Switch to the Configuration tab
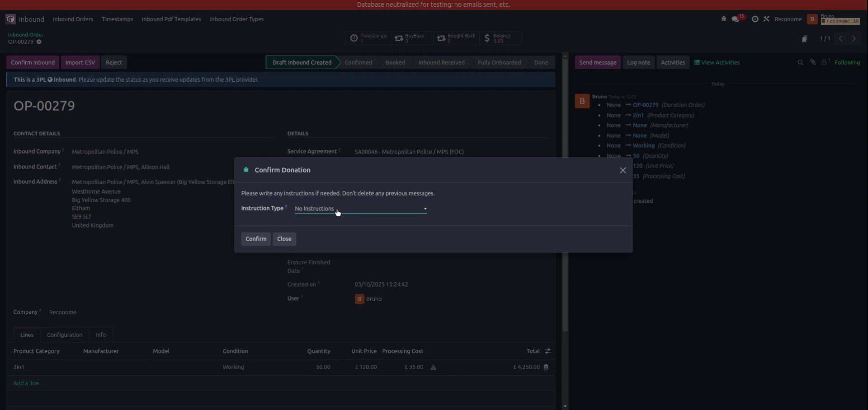Screen dimensions: 868x410 tap(64, 335)
